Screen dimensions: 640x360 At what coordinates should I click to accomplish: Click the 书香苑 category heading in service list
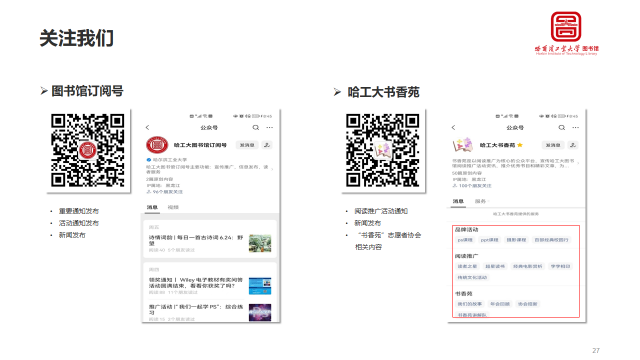point(464,293)
